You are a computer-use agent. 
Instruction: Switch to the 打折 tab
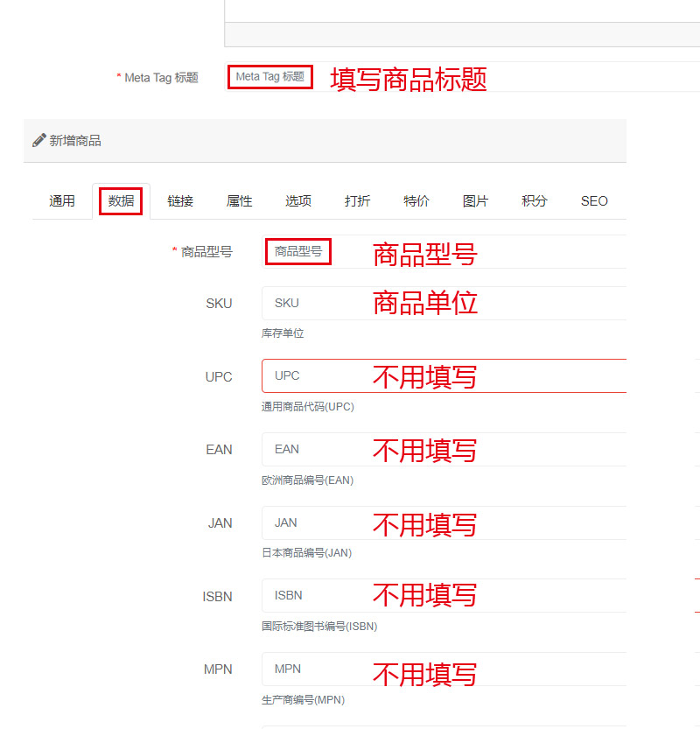[357, 201]
